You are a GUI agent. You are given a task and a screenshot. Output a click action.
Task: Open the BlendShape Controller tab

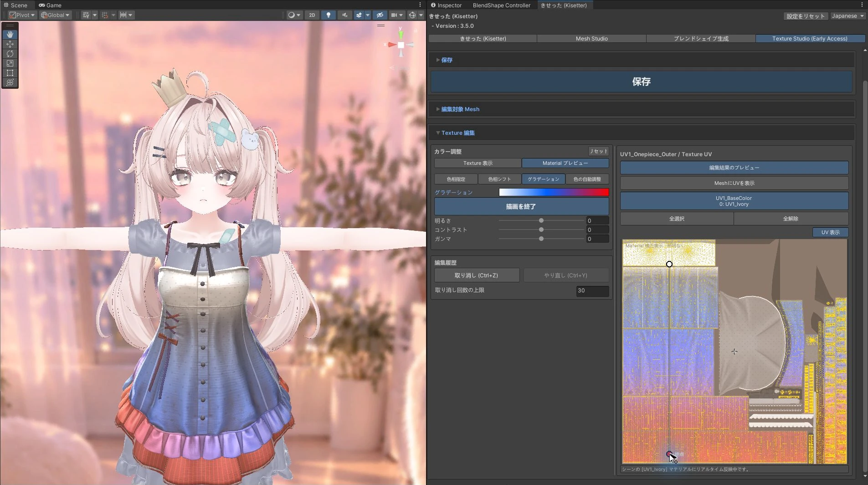(x=501, y=5)
